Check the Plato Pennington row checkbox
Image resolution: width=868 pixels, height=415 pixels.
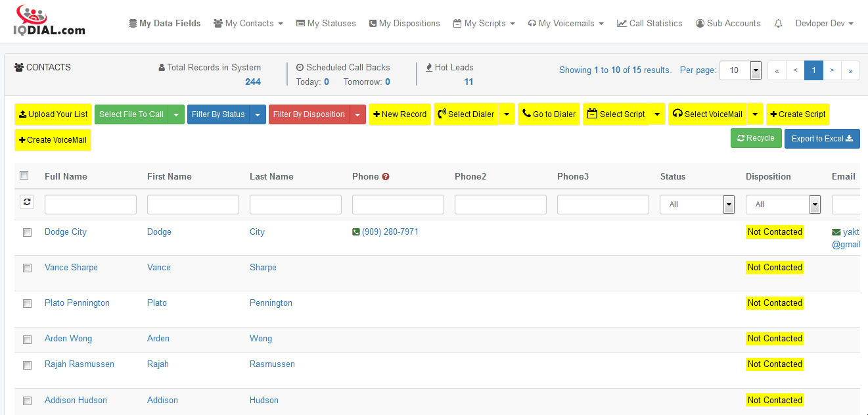point(27,304)
